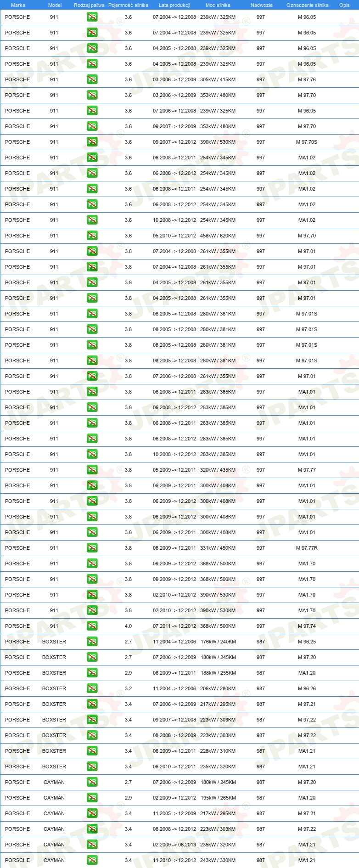The width and height of the screenshot is (359, 868).
Task: Click fuel icon in the 4.0 litre 911 row
Action: coord(92,626)
